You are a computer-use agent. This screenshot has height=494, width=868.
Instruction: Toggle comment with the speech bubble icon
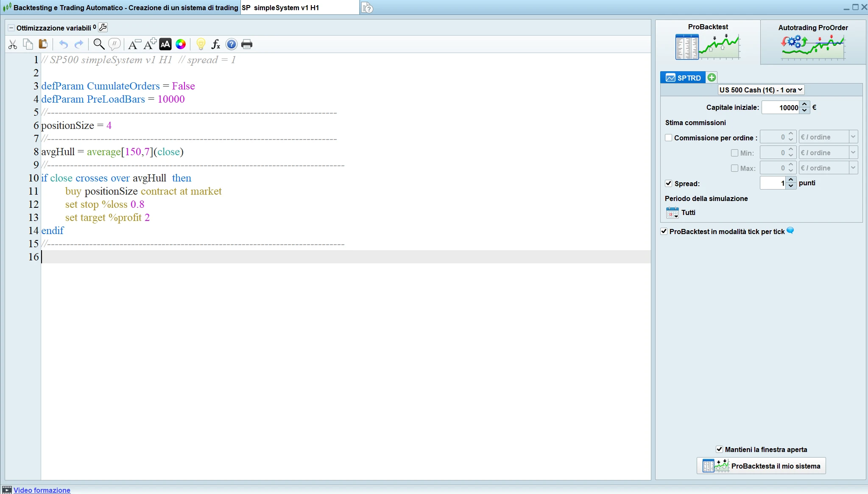[x=114, y=44]
